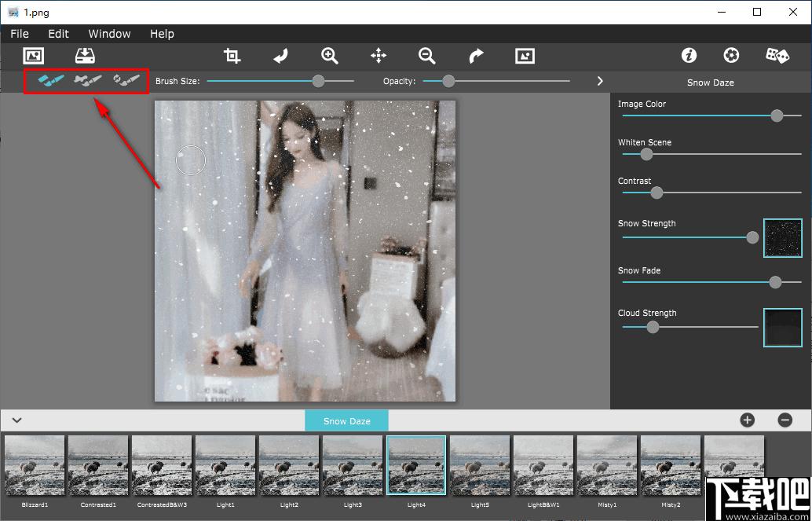Image resolution: width=812 pixels, height=521 pixels.
Task: Select the Light1 preset thumbnail
Action: [225, 465]
